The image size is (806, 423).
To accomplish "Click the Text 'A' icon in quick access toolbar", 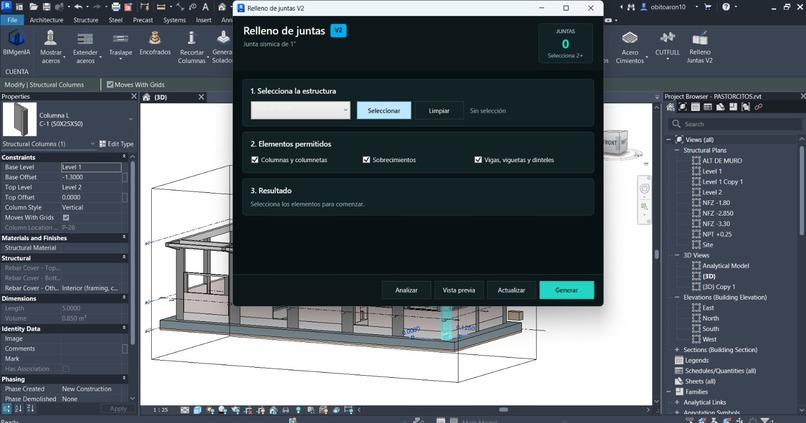I will click(x=205, y=7).
